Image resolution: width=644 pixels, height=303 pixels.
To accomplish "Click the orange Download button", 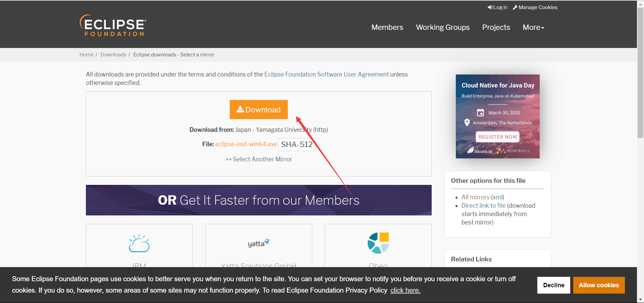I will [x=259, y=109].
